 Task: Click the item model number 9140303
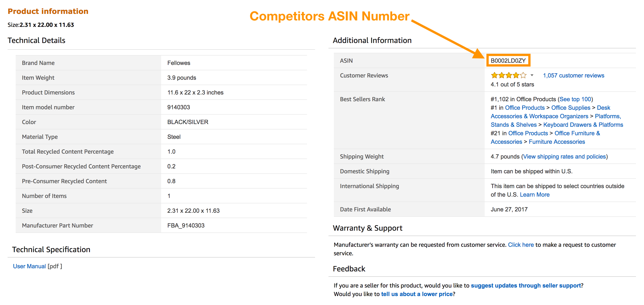click(179, 107)
